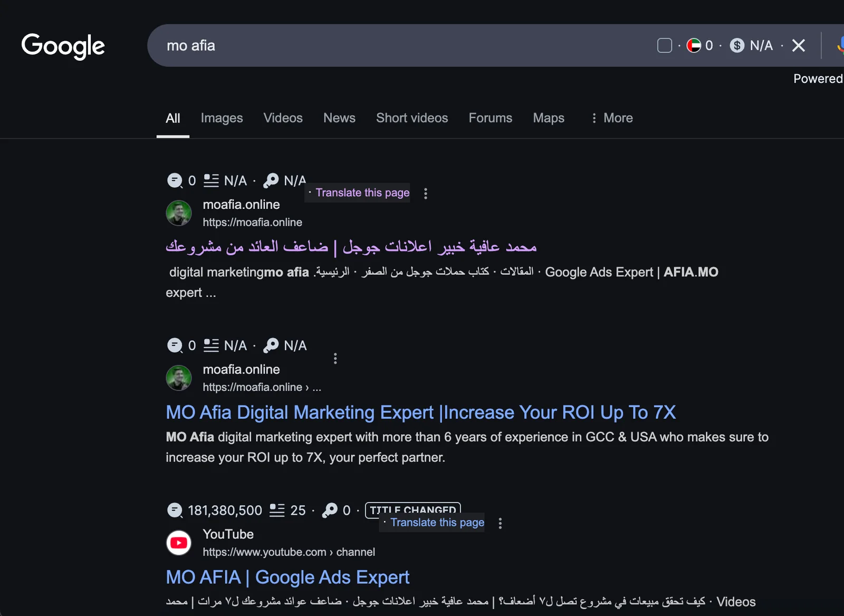Screen dimensions: 844x616
Task: Click Translate this page on first result
Action: coord(362,193)
